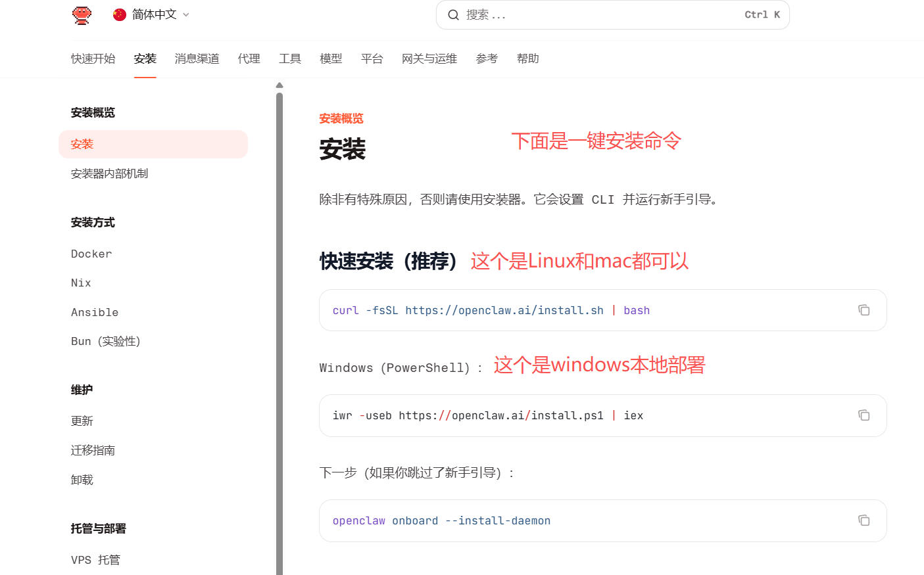The width and height of the screenshot is (924, 575).
Task: Switch to the 快速开始 menu item
Action: [92, 58]
